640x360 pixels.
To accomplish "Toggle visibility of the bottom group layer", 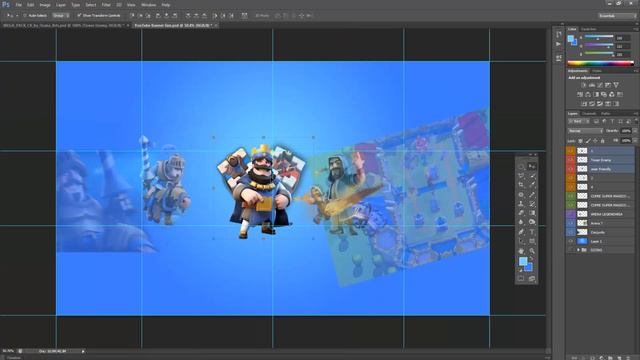I will (570, 250).
